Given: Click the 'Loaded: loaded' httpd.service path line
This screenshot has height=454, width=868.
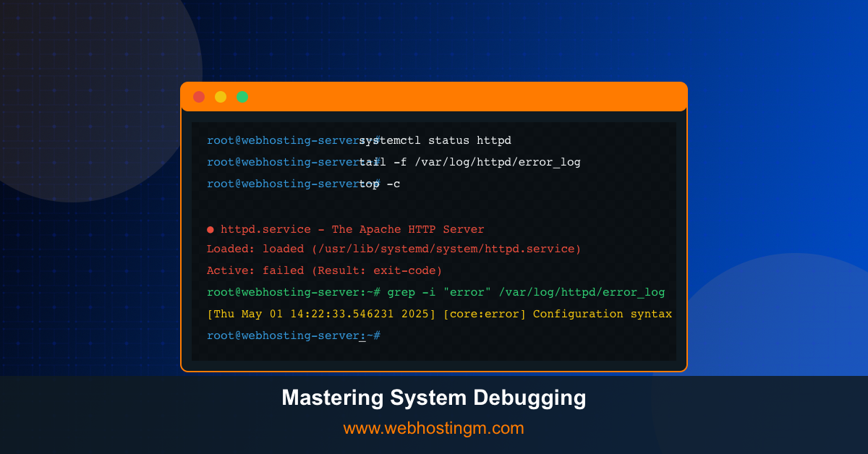Looking at the screenshot, I should [x=394, y=249].
